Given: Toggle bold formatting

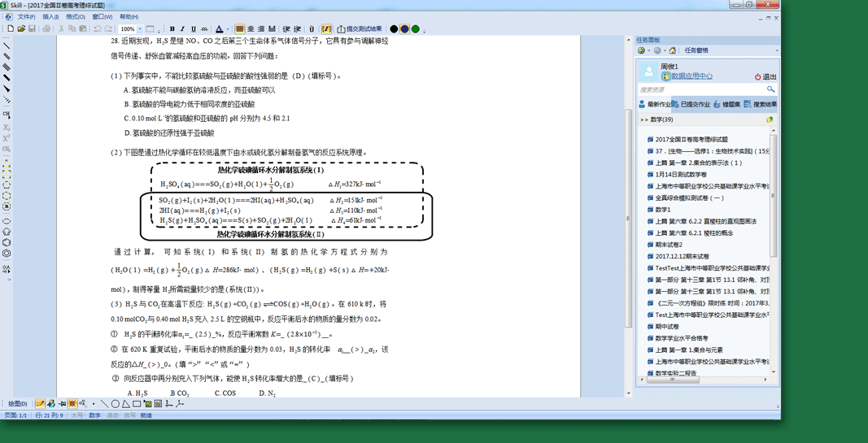Looking at the screenshot, I should click(x=172, y=28).
